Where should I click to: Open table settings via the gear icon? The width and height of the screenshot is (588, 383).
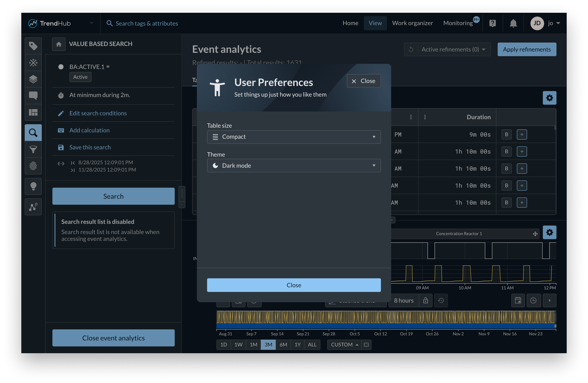[x=549, y=98]
